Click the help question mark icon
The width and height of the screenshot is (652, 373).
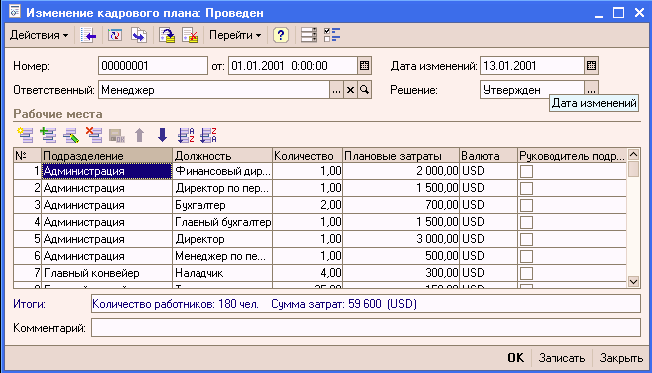(x=281, y=35)
